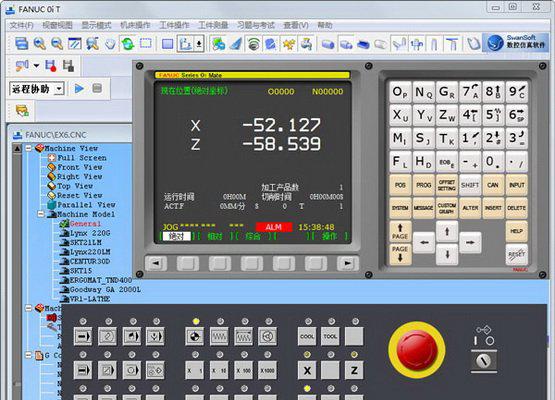Click the red emergency stop button
Screen dimensions: 555x400
[416, 349]
